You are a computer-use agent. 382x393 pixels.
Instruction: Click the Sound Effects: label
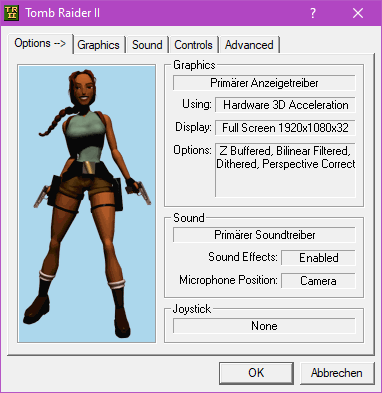243,257
